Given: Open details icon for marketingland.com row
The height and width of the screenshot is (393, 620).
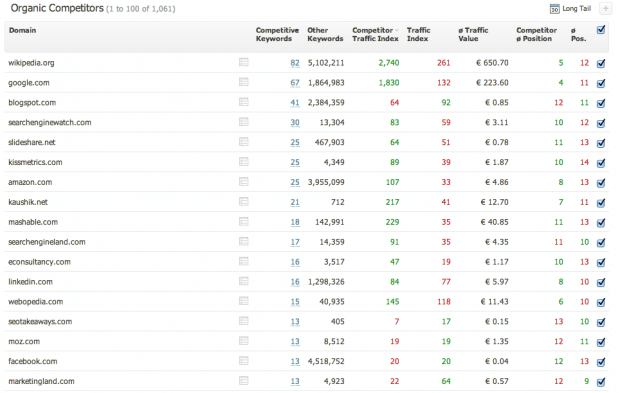Looking at the screenshot, I should click(x=244, y=381).
